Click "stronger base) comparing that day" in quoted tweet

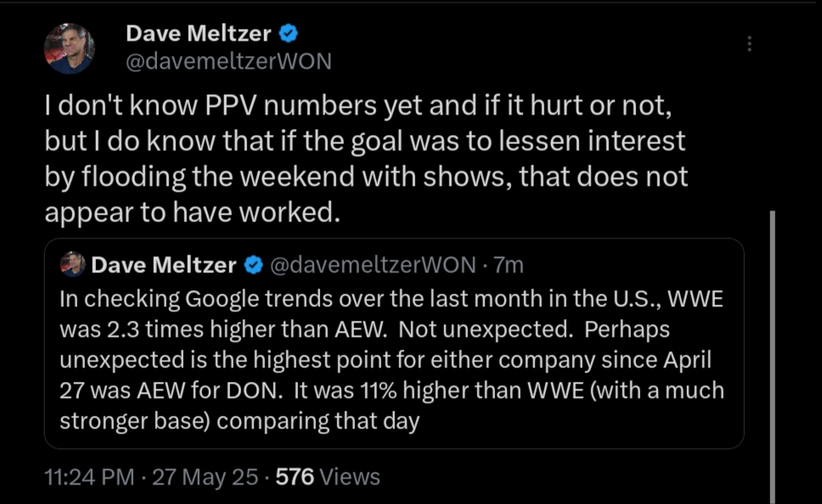coord(240,421)
